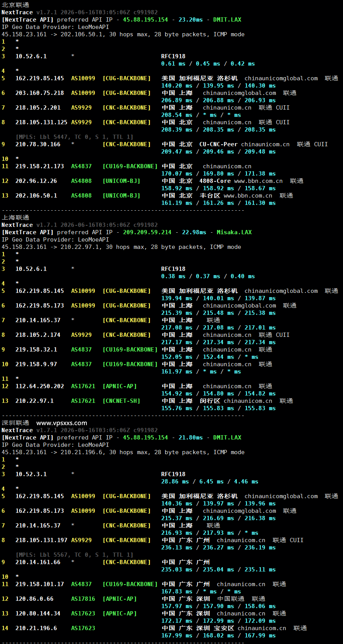Select the '161.19 ms' latency value
Screen dimensions: 343x644
click(x=177, y=203)
